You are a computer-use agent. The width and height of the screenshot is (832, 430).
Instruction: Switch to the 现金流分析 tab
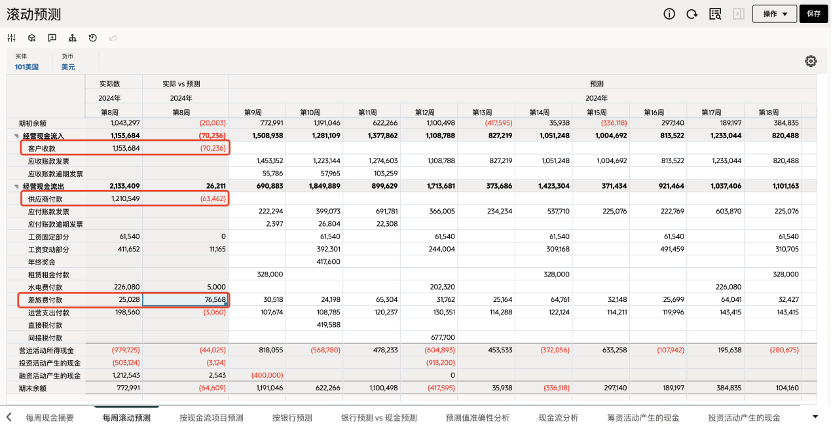558,417
